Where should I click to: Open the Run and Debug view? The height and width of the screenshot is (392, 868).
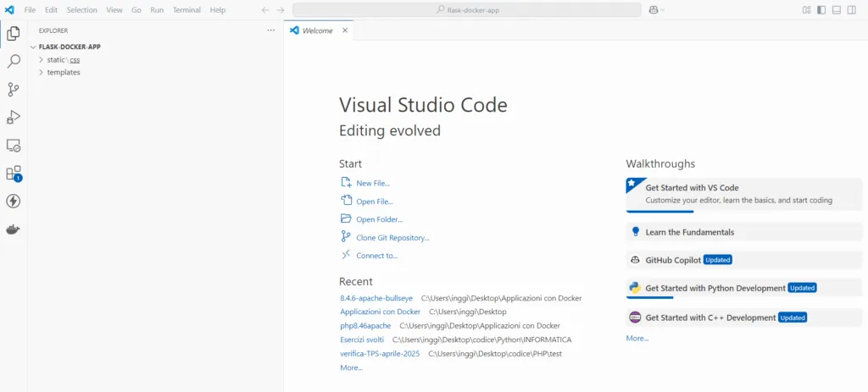[14, 117]
